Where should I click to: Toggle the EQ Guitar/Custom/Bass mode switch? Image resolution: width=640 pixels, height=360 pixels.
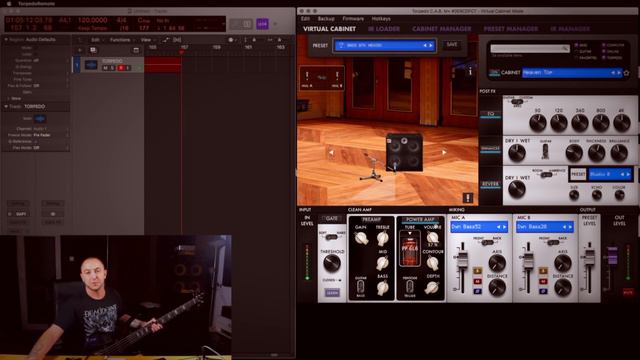pyautogui.click(x=517, y=102)
